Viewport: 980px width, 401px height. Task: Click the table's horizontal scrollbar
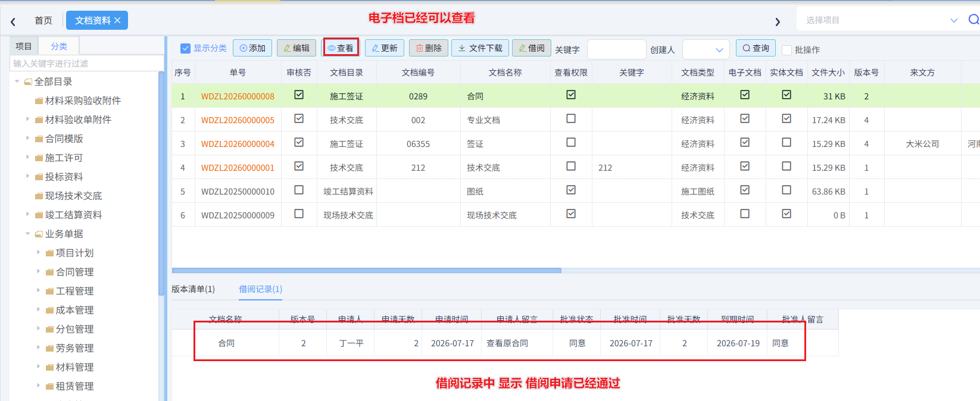point(366,271)
